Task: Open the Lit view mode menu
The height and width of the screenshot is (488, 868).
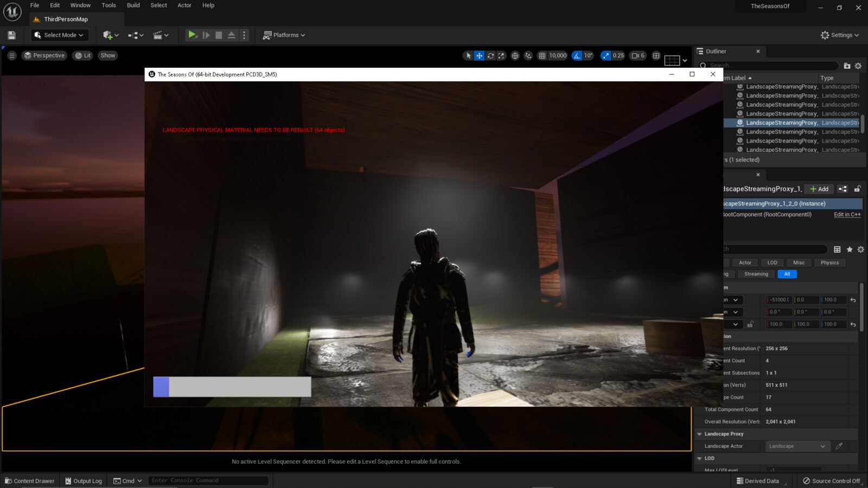Action: [83, 55]
